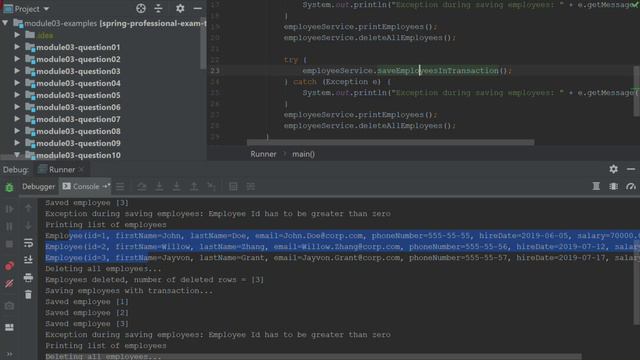Click editor horizontal scrollbar
Viewport: 640px width, 360px height.
pos(390,142)
